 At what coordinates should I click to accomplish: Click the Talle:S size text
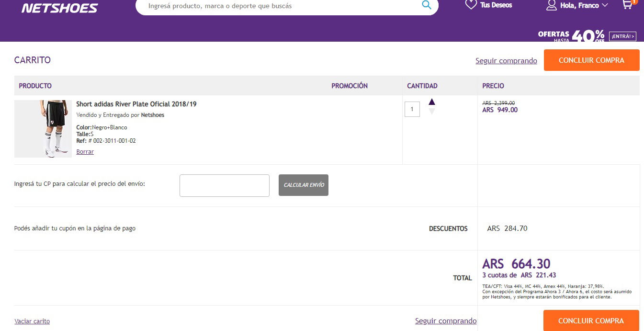pyautogui.click(x=85, y=134)
